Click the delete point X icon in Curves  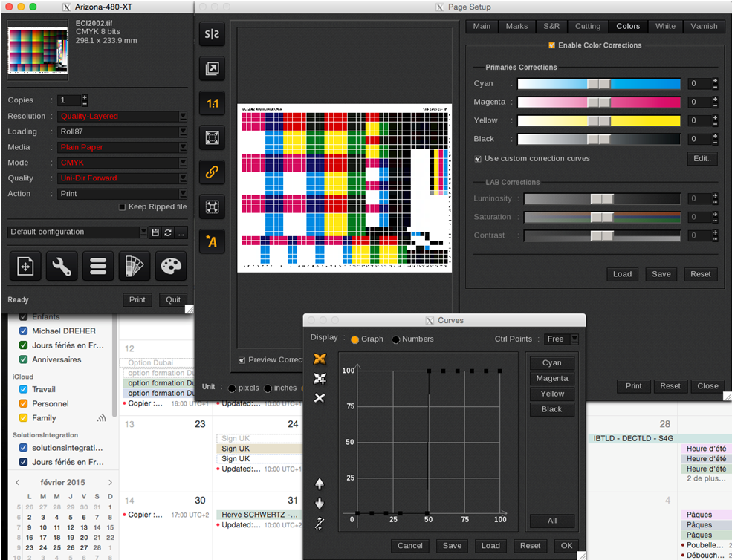(x=320, y=398)
